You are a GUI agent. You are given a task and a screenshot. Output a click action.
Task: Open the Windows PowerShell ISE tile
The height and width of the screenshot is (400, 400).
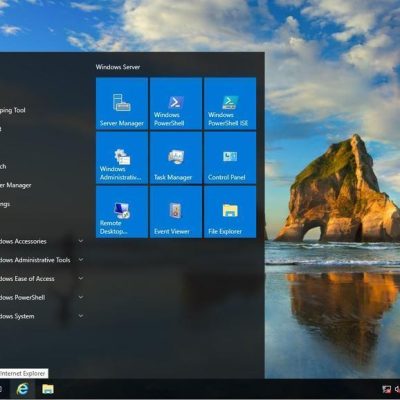pyautogui.click(x=230, y=103)
